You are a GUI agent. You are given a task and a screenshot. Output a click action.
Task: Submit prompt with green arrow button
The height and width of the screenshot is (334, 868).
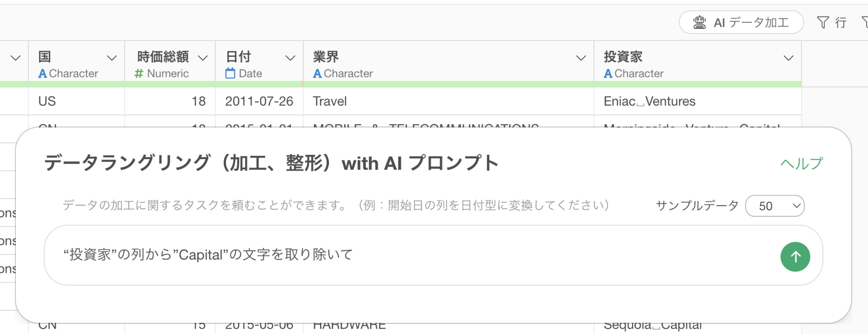coord(795,257)
